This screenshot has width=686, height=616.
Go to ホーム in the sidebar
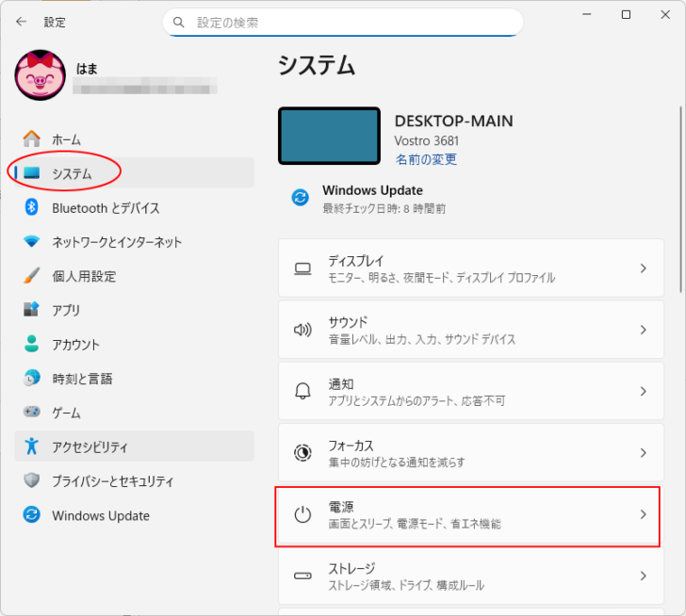click(134, 139)
